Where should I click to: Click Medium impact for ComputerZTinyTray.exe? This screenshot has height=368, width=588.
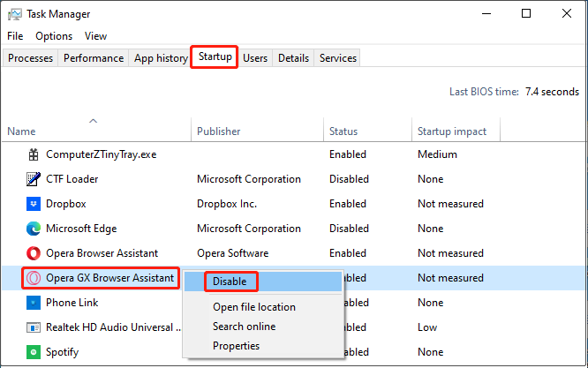(437, 154)
